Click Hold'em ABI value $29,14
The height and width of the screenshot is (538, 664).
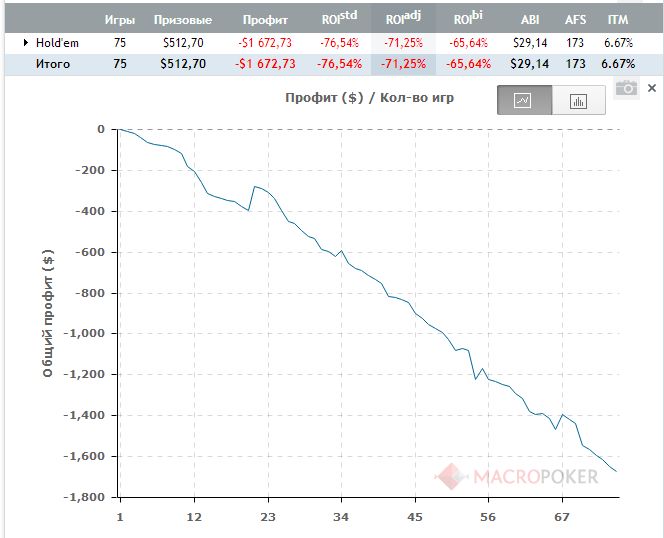[x=530, y=43]
